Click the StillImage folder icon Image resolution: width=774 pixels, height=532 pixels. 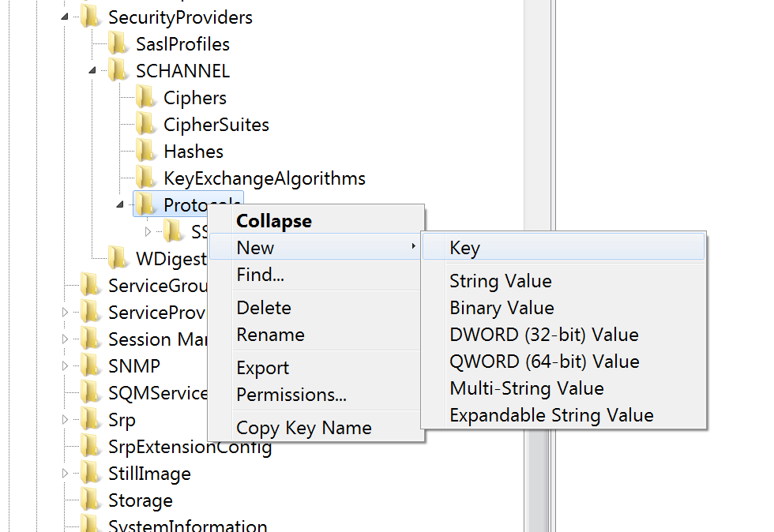(91, 474)
